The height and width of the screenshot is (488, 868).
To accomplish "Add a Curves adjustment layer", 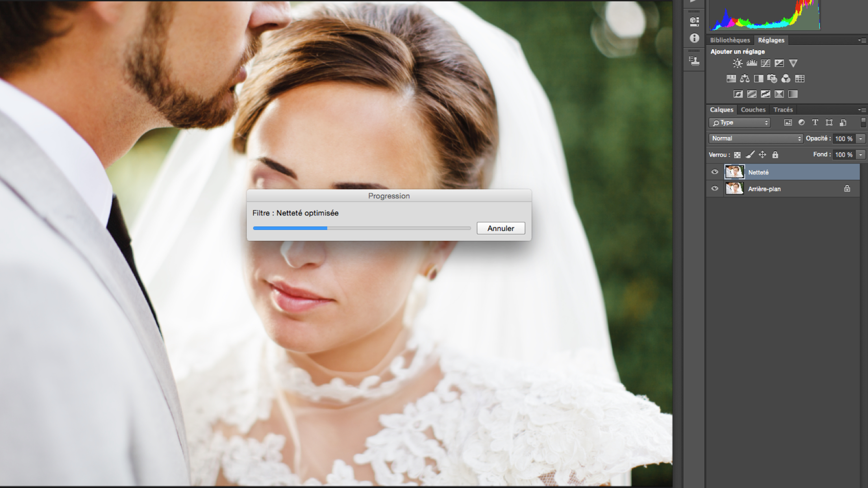I will (765, 63).
